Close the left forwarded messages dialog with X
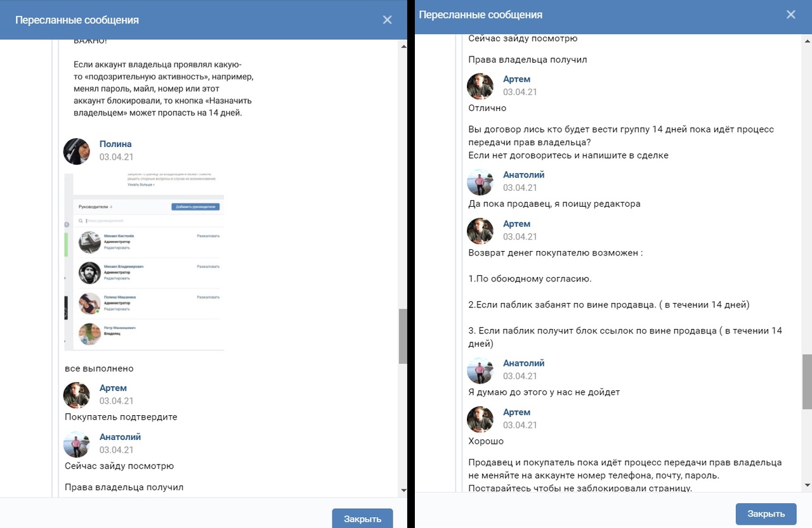 pyautogui.click(x=387, y=20)
